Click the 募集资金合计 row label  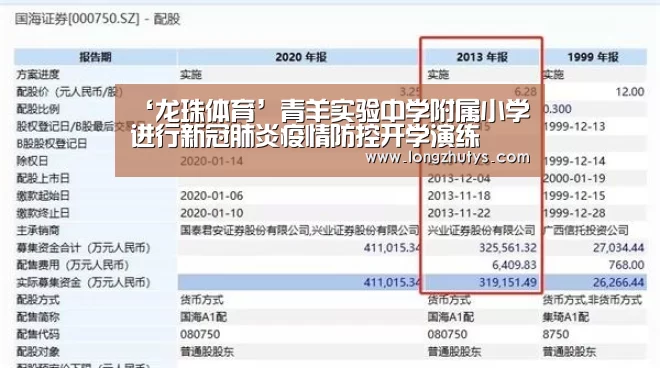point(83,248)
